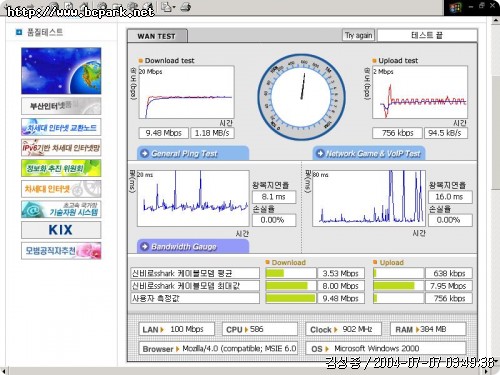The image size is (500, 375).
Task: Click the arrow icon of Bandwidth Gauge
Action: 145,247
